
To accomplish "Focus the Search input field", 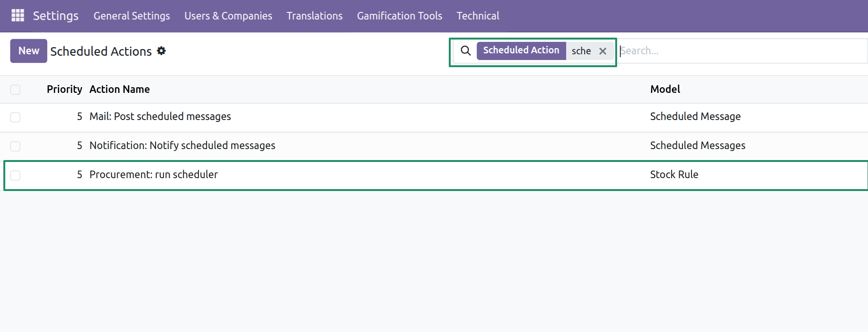I will [742, 51].
